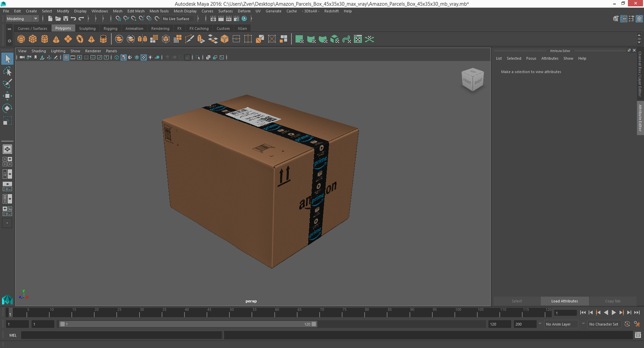Open the Attribute Editor Focus menu

tap(531, 58)
